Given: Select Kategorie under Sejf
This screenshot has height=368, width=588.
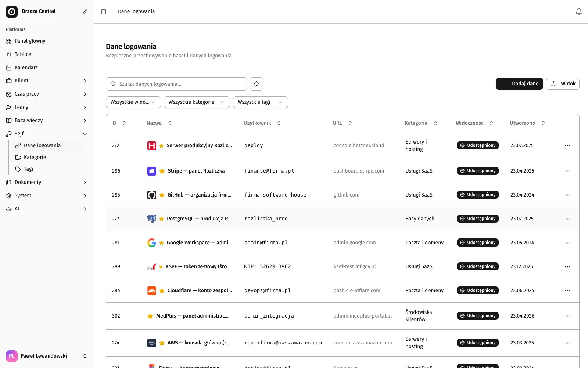Looking at the screenshot, I should [x=47, y=158].
